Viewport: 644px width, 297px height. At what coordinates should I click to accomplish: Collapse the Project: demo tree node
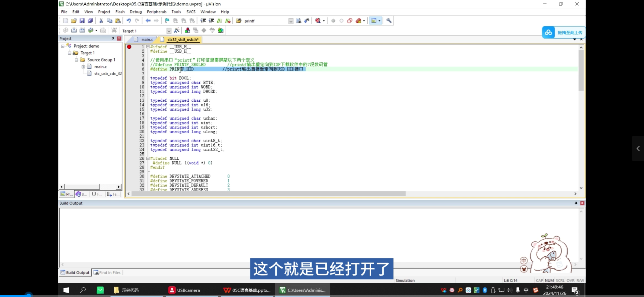click(x=62, y=46)
